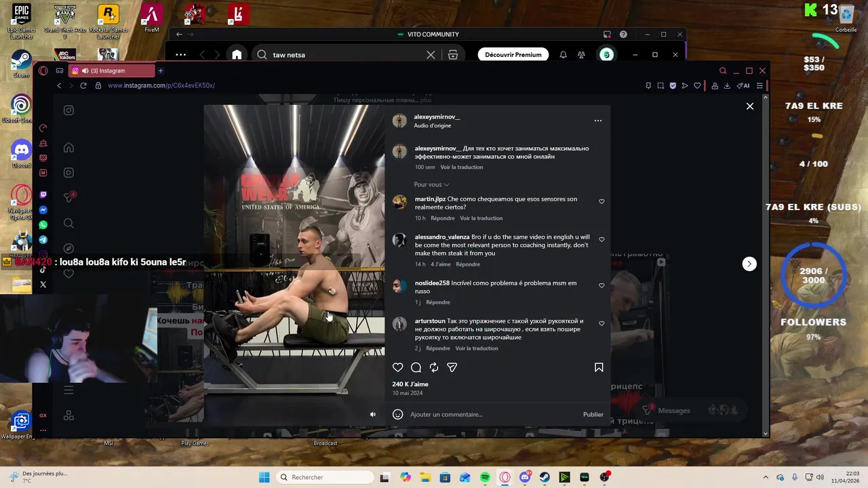
Task: Open GX Control speedometer icon in sidebar
Action: coord(43,128)
